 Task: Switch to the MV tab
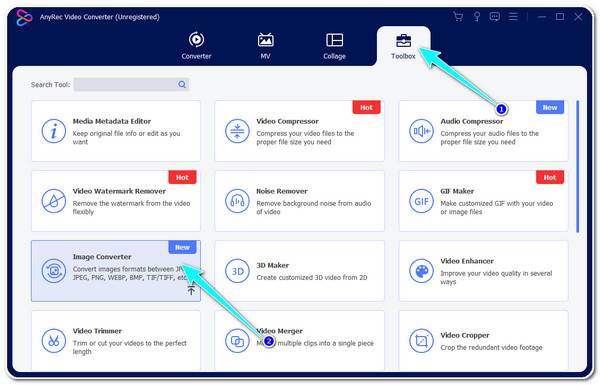[x=265, y=46]
